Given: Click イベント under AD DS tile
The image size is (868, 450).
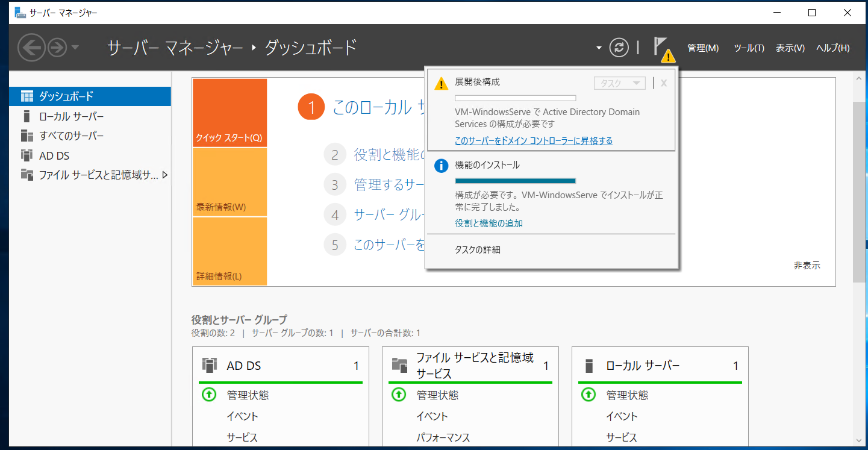Looking at the screenshot, I should click(243, 416).
